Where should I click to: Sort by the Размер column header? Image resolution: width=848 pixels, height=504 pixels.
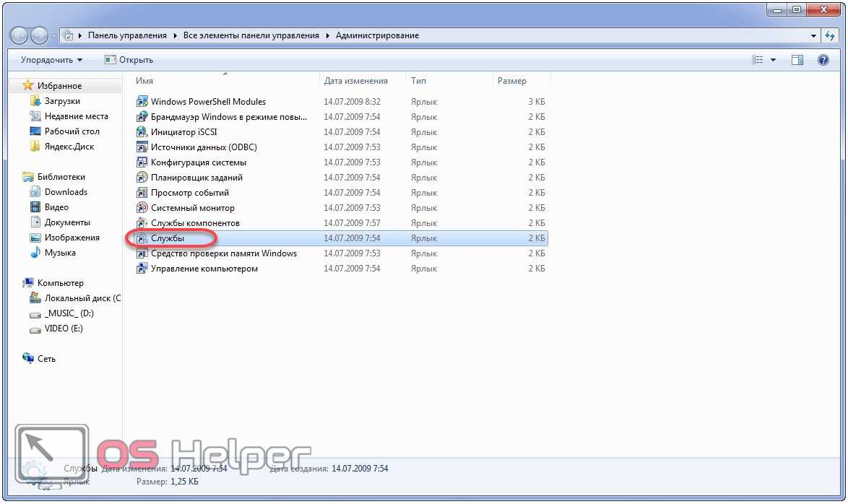(x=512, y=81)
